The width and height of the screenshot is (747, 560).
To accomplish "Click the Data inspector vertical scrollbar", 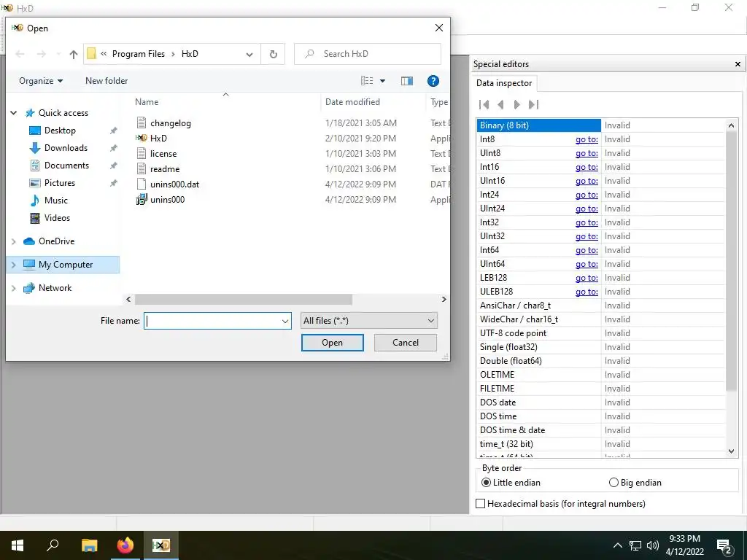I will (x=731, y=262).
